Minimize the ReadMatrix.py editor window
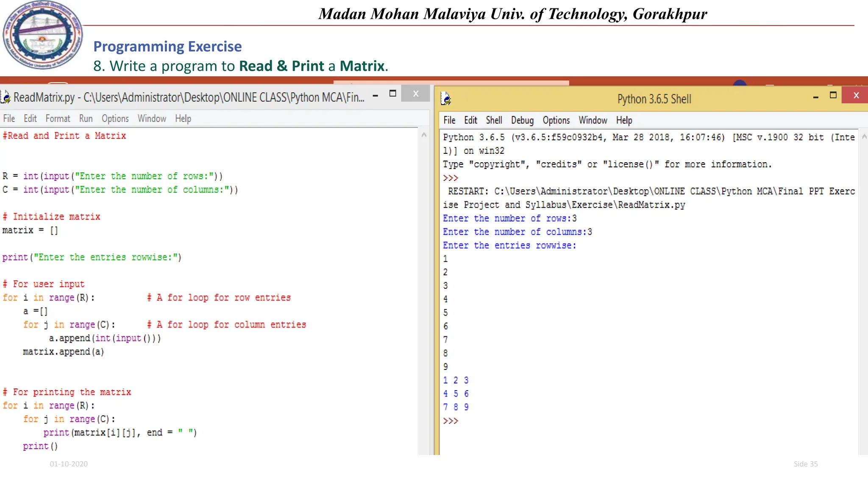Image resolution: width=868 pixels, height=488 pixels. coord(375,96)
